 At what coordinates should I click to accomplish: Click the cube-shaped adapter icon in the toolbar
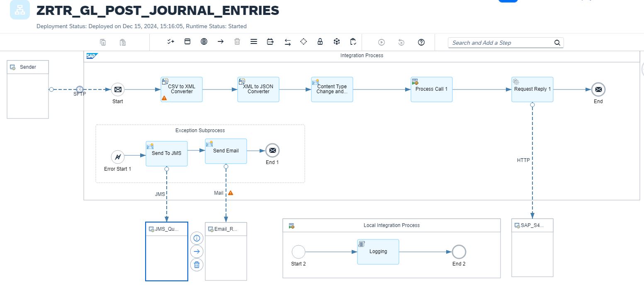[x=337, y=42]
